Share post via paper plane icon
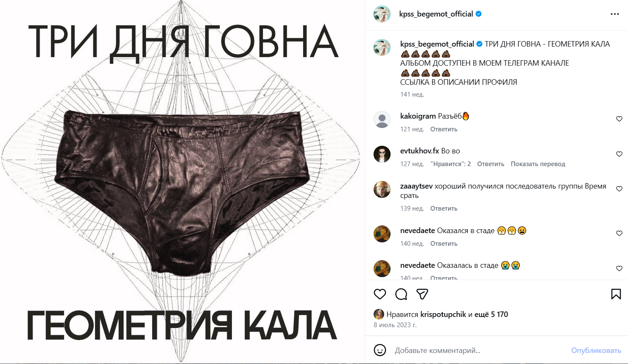The width and height of the screenshot is (628, 364). [x=422, y=294]
